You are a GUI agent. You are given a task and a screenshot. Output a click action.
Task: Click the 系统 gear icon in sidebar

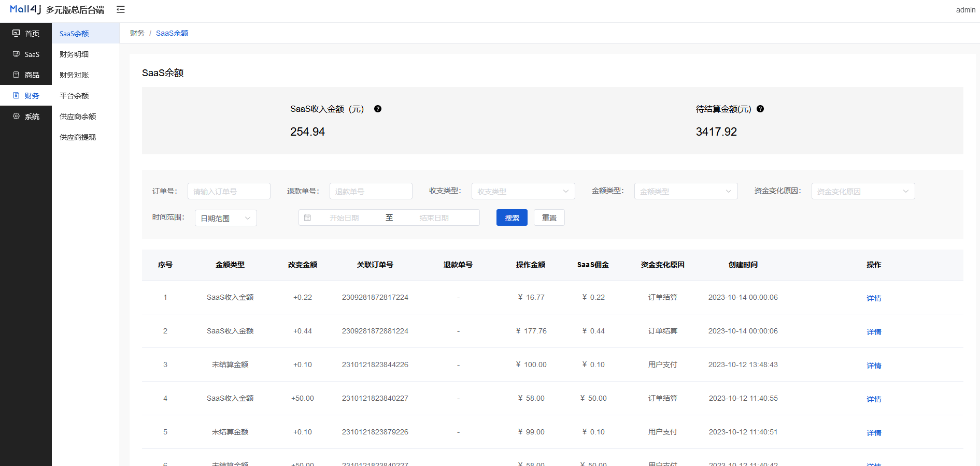pyautogui.click(x=16, y=116)
